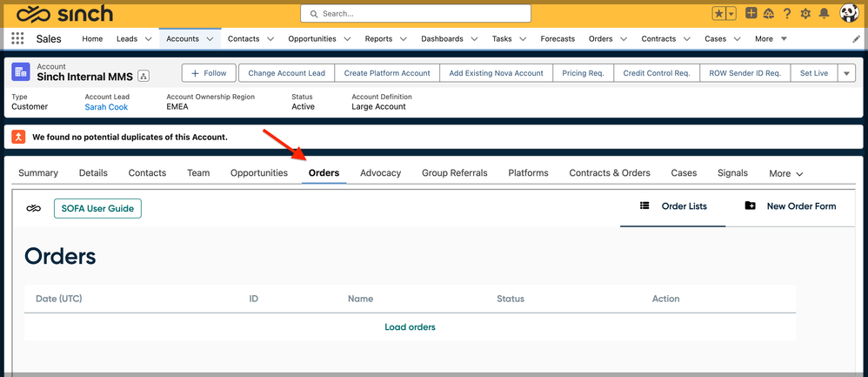The image size is (868, 377).
Task: Click the Sinch logo in header
Action: (64, 13)
